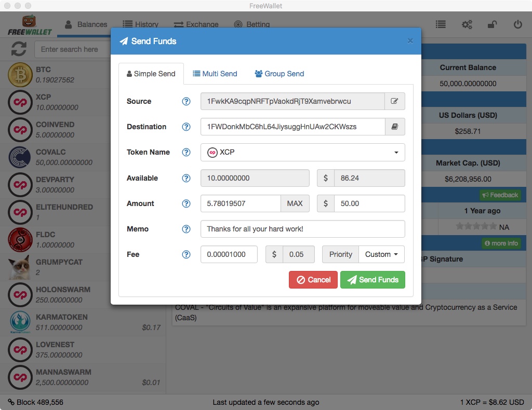The height and width of the screenshot is (410, 532).
Task: Click the Fee amount field
Action: click(x=229, y=254)
